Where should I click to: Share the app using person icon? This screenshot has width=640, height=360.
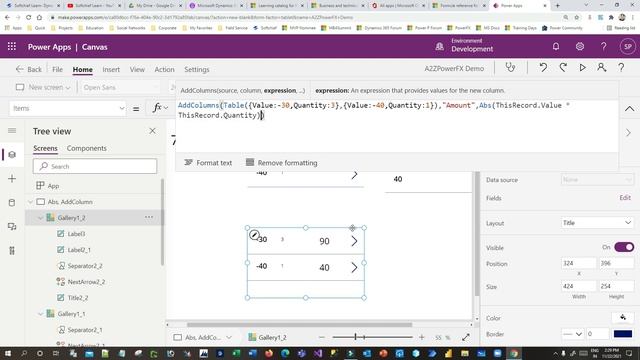602,67
